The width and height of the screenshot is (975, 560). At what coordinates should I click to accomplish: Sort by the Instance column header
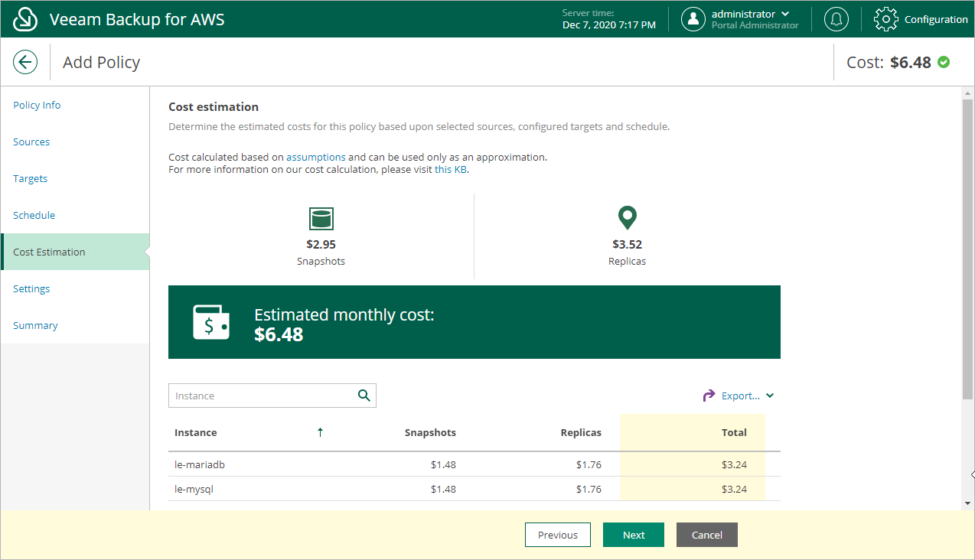point(196,432)
